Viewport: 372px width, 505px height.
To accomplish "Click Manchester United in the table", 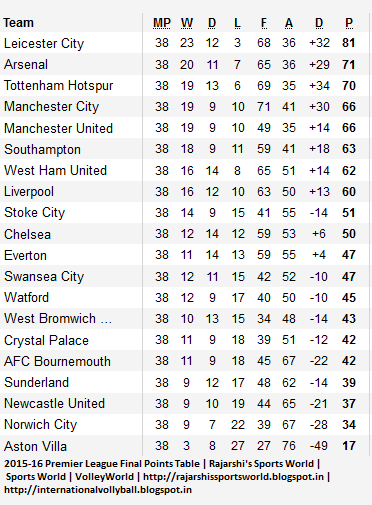I will (x=58, y=128).
